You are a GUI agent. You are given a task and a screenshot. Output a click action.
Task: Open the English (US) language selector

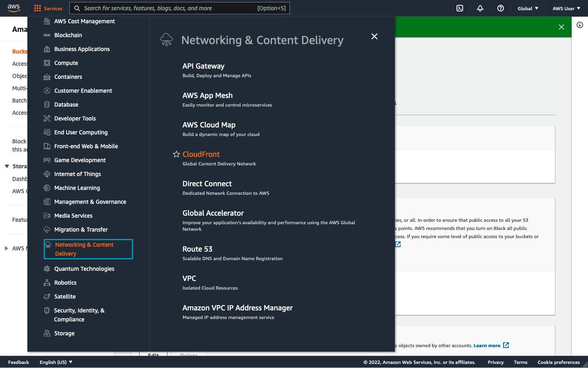tap(56, 362)
